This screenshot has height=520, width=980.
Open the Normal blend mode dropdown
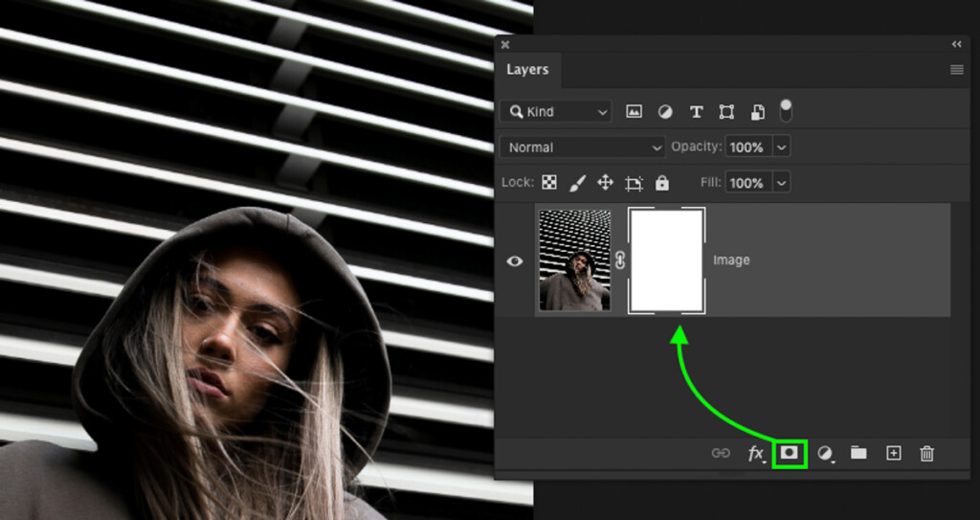(x=583, y=147)
